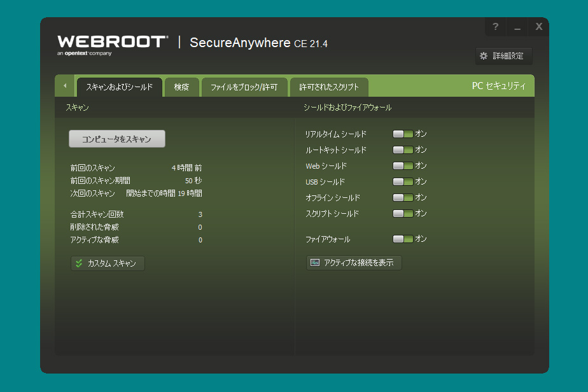This screenshot has height=392, width=588.
Task: Click the スキャン section heading
Action: pyautogui.click(x=78, y=108)
